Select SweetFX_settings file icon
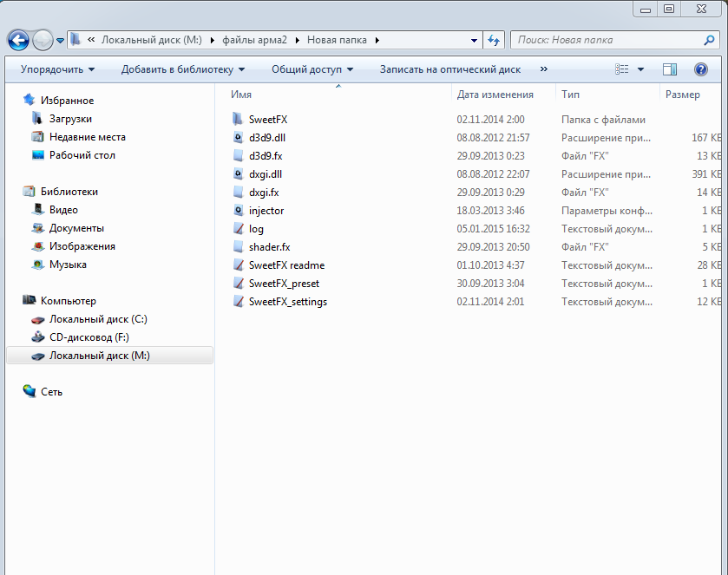 tap(238, 301)
